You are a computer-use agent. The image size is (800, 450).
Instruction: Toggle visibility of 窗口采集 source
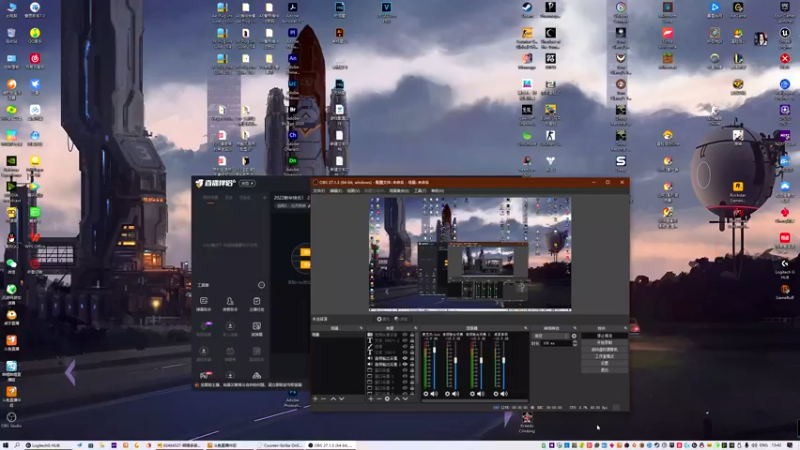[405, 370]
